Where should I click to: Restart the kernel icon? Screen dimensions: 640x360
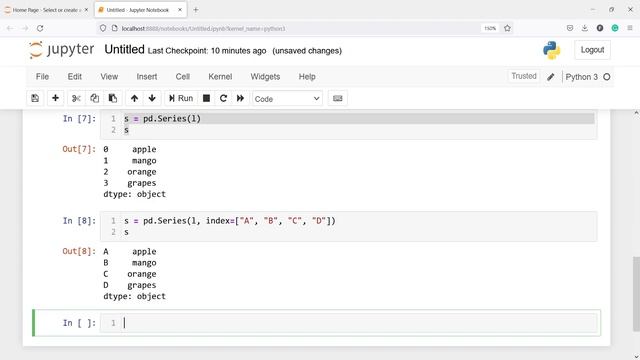(x=223, y=98)
